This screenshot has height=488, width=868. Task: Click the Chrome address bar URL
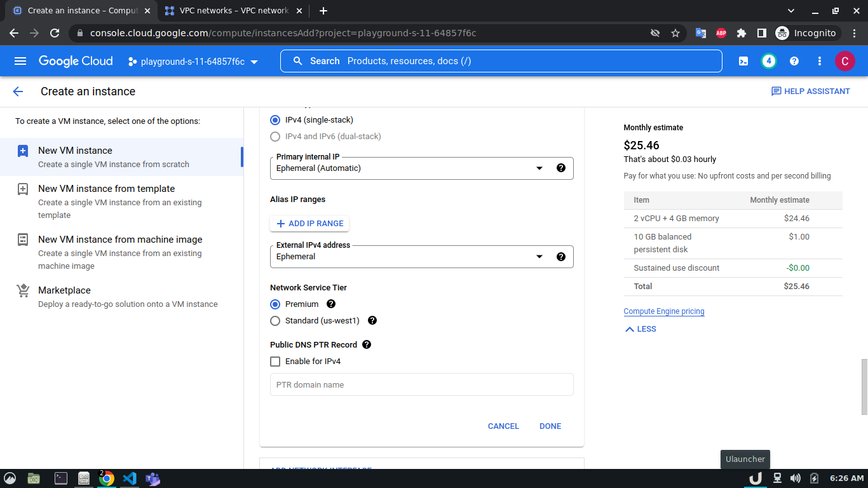click(x=283, y=33)
